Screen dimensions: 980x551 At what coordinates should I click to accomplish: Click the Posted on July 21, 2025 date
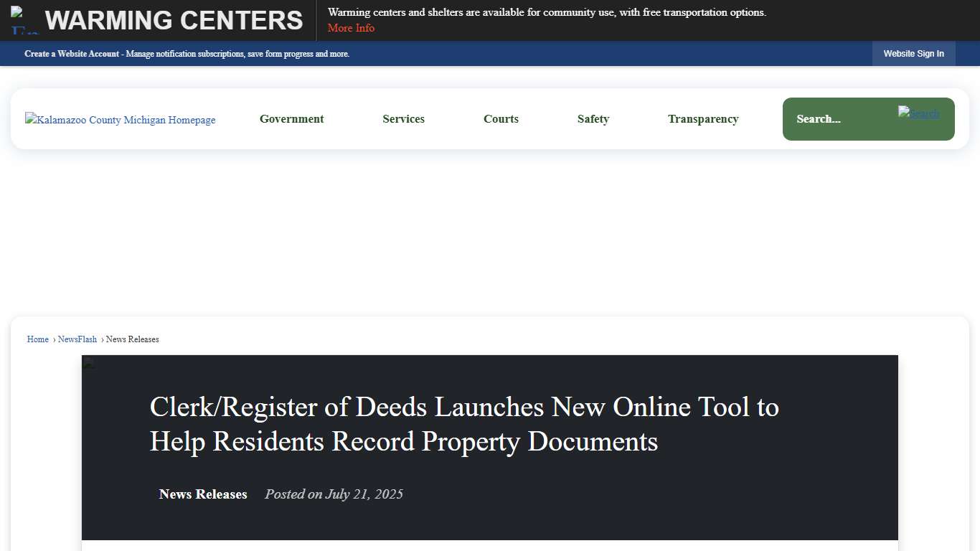tap(334, 494)
